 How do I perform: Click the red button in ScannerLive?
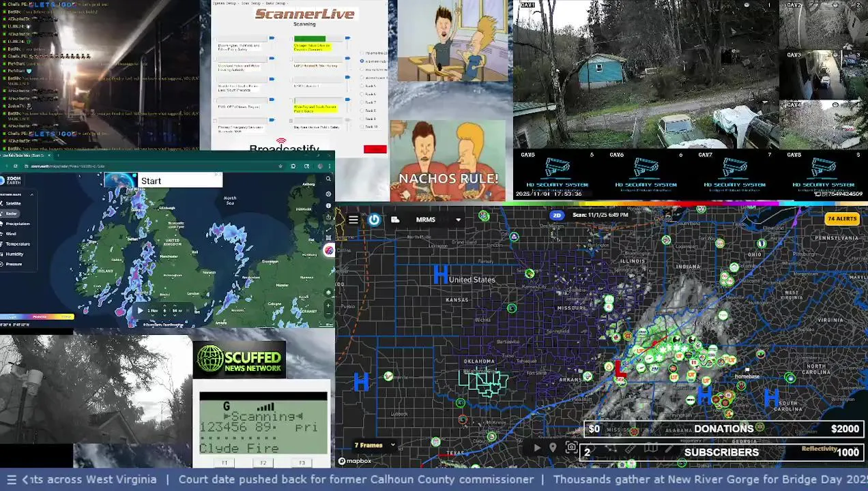pyautogui.click(x=375, y=149)
